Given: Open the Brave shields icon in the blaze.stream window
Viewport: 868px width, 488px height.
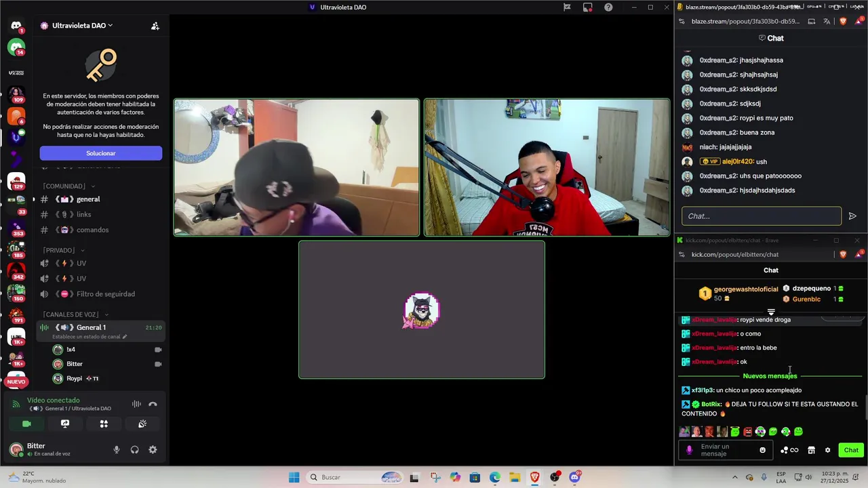Looking at the screenshot, I should (x=843, y=22).
